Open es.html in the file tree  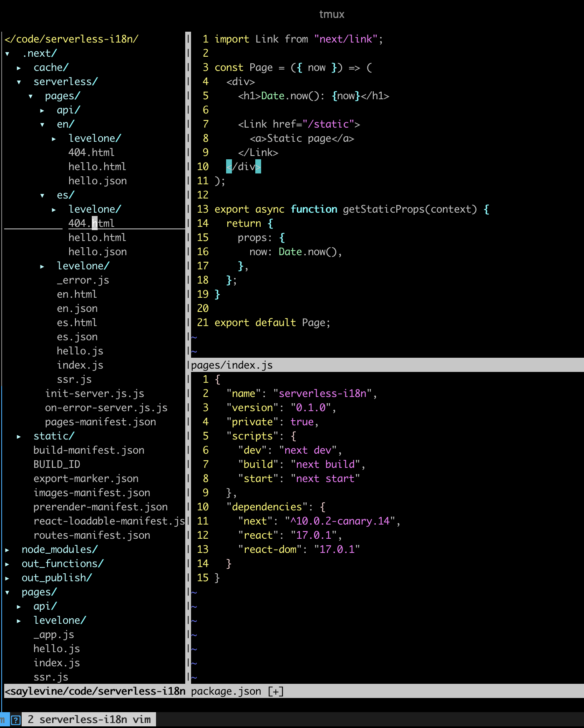(77, 323)
